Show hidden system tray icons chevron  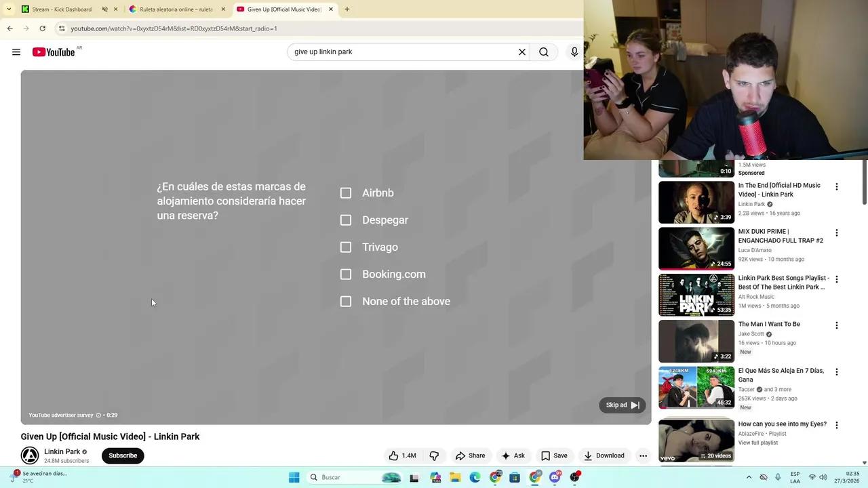(x=749, y=477)
